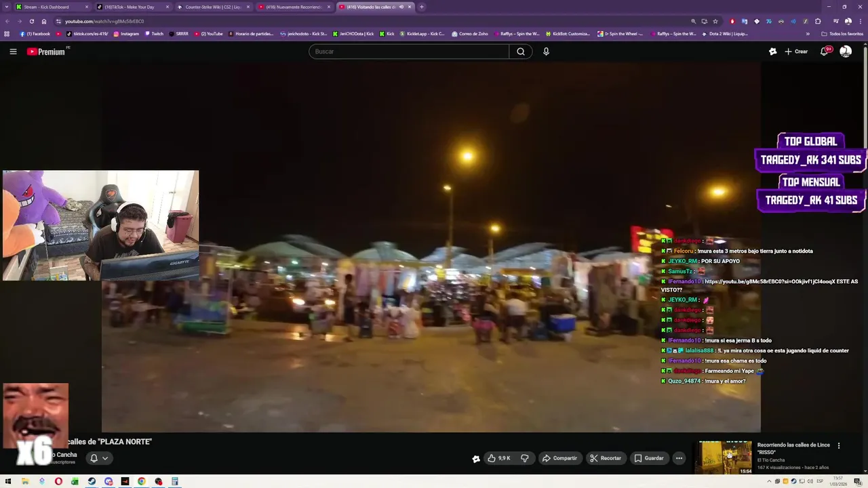Mute the Visitando las calles tab audio icon
The width and height of the screenshot is (868, 488).
point(401,7)
